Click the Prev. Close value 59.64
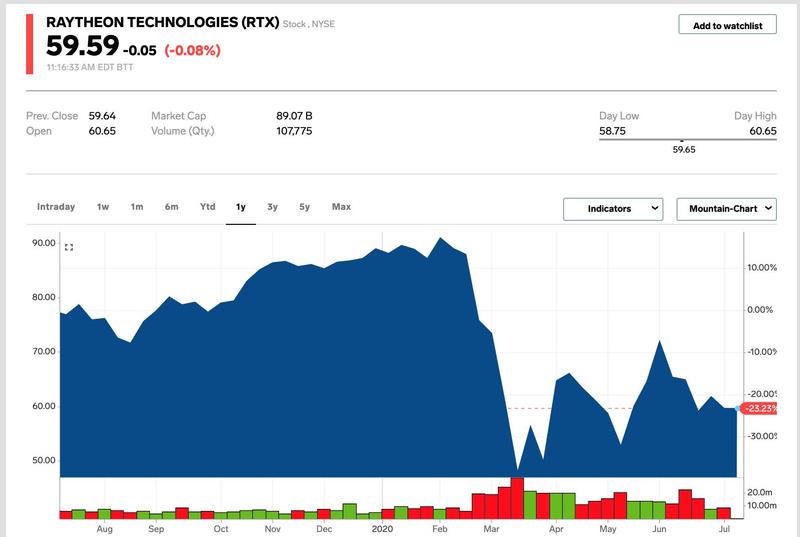 click(102, 116)
